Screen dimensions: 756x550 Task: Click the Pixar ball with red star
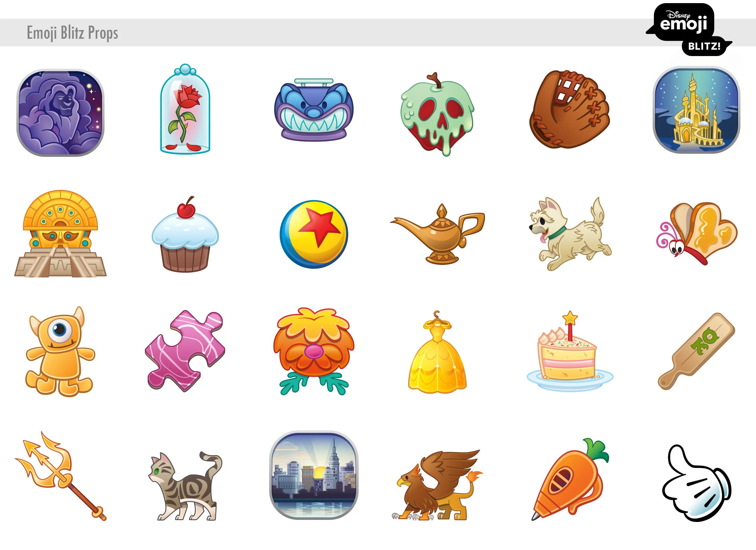coord(314,235)
